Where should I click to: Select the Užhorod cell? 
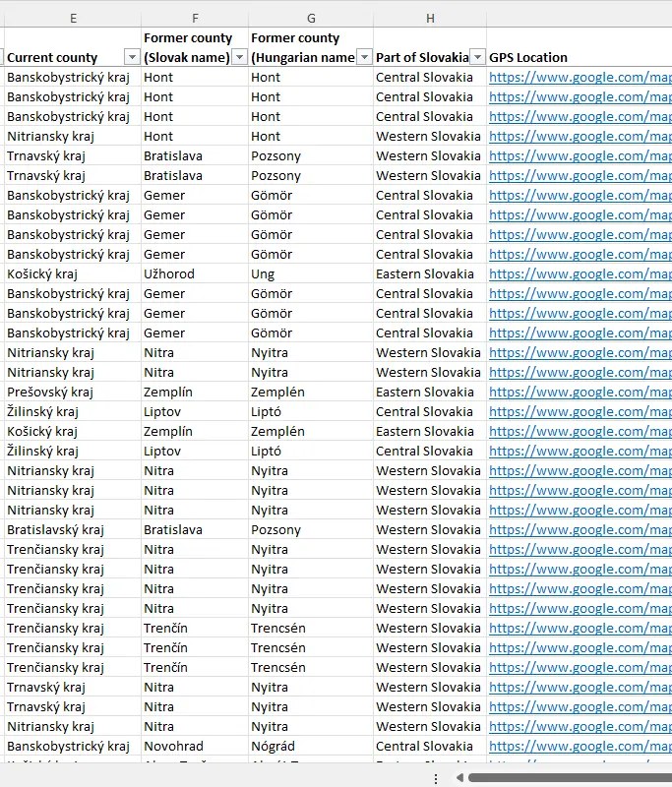tap(169, 274)
